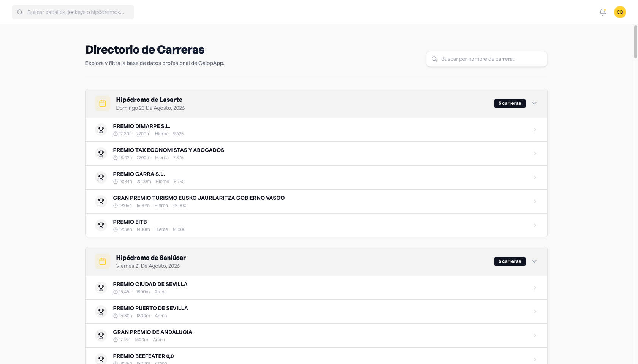Click the 7.875 prize value

(x=179, y=158)
